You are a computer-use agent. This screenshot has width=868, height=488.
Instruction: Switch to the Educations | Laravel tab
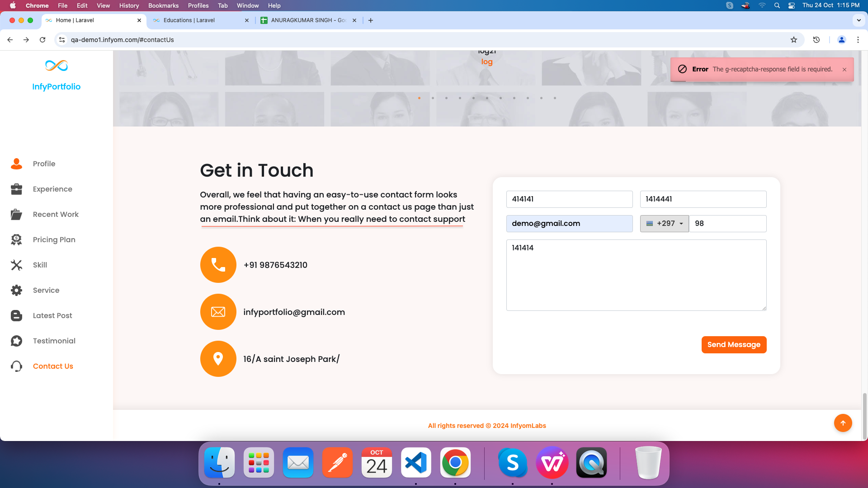tap(189, 20)
